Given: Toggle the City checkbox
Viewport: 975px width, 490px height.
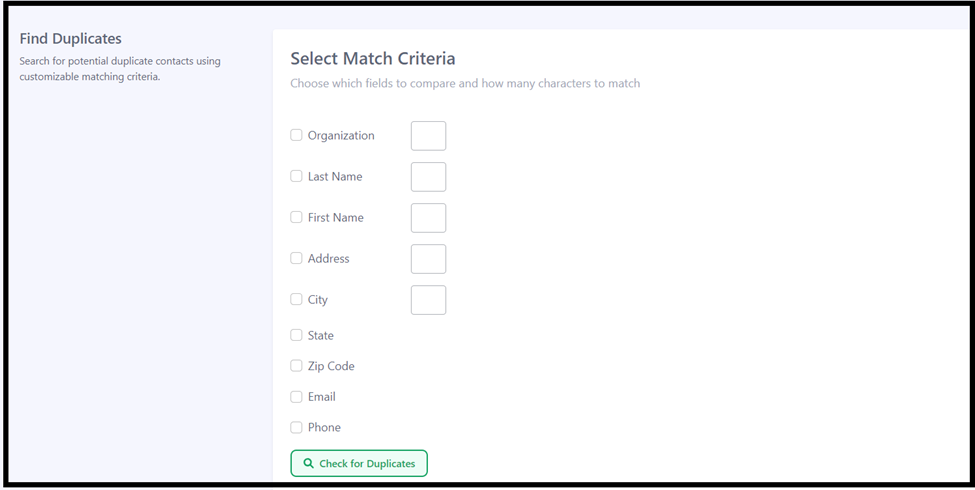Looking at the screenshot, I should click(296, 299).
